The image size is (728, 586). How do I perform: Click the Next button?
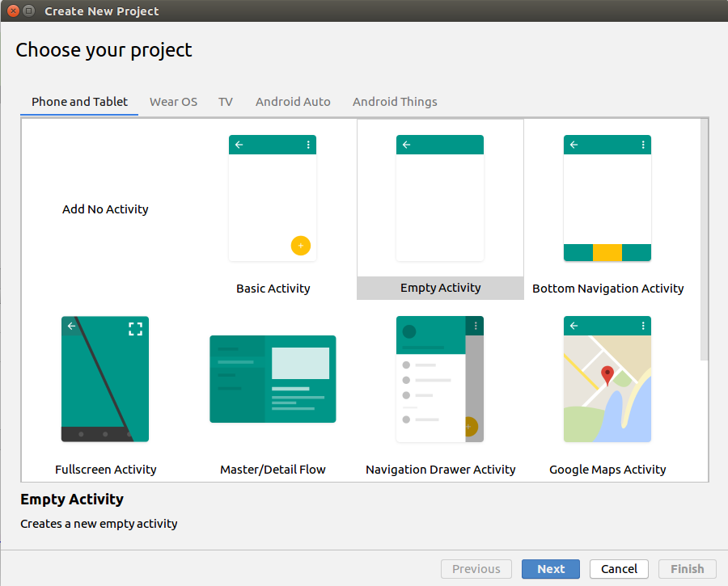coord(551,569)
